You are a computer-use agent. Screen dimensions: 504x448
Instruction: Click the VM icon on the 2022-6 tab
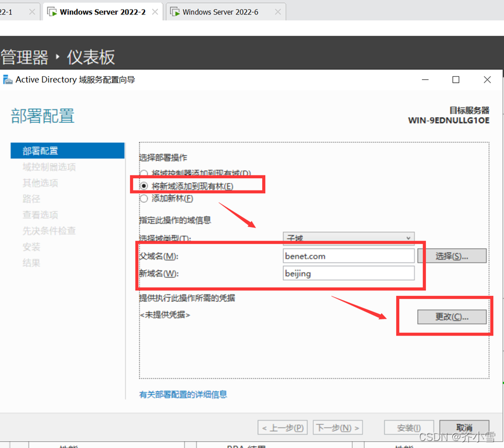(x=175, y=12)
